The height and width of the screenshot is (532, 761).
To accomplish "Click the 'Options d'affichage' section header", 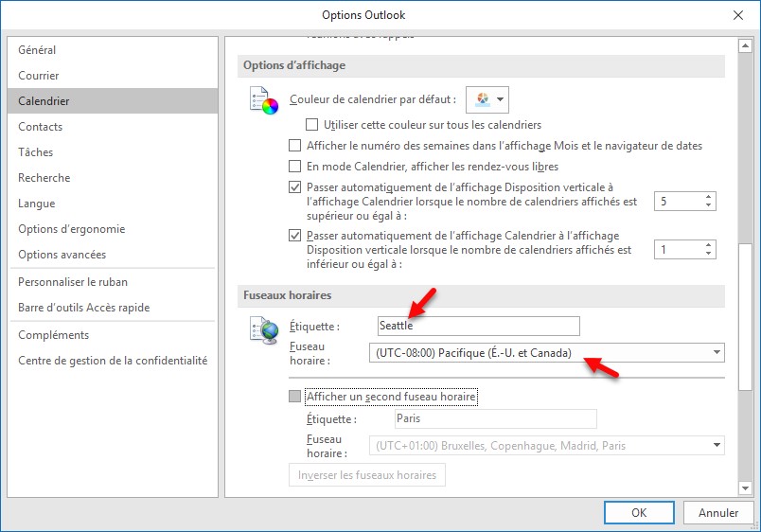I will 481,65.
